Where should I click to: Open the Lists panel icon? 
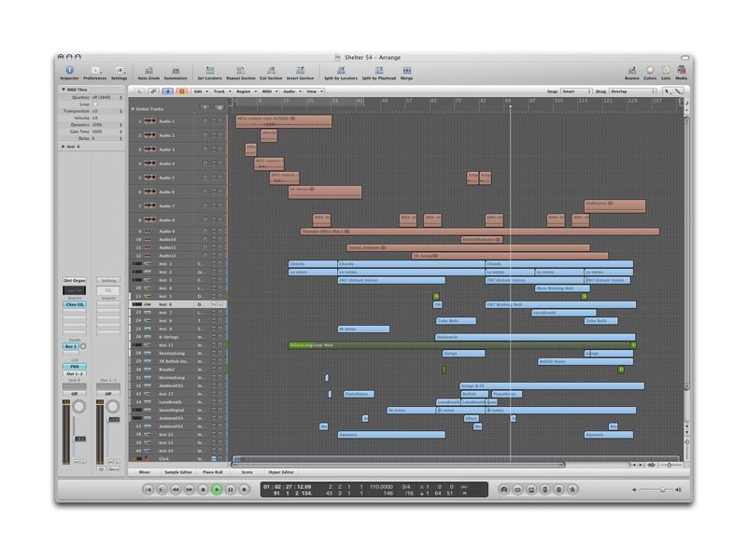click(665, 70)
